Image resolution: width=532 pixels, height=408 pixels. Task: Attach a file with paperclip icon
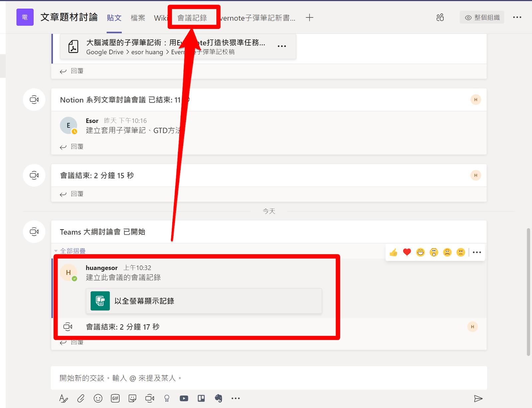tap(81, 398)
